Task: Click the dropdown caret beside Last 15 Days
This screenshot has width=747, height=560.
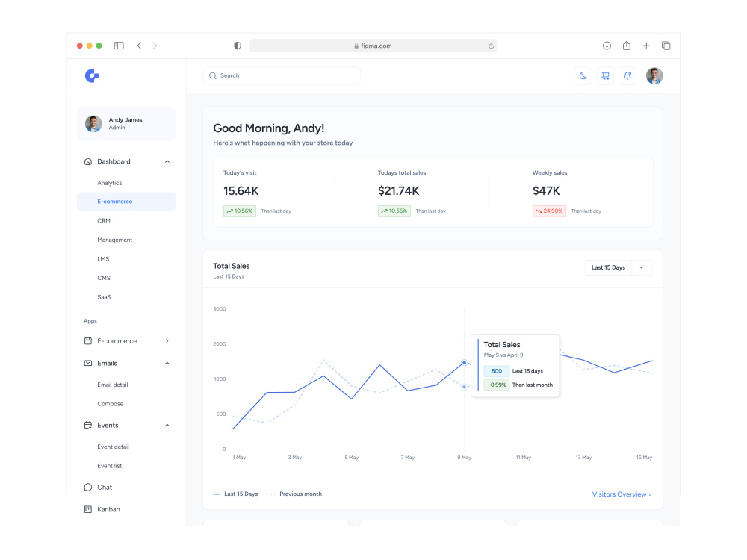Action: 641,267
